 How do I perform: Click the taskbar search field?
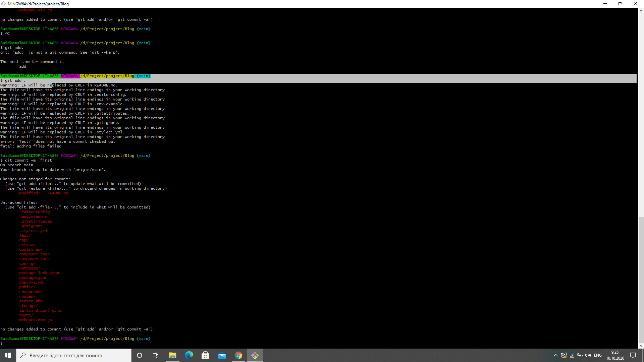coord(74,355)
